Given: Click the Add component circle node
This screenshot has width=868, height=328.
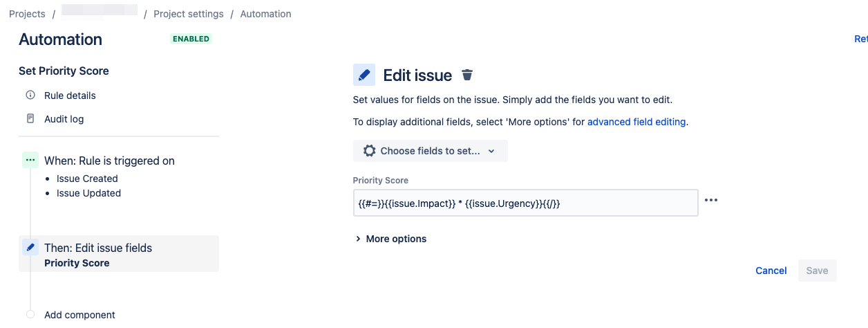Looking at the screenshot, I should (30, 314).
